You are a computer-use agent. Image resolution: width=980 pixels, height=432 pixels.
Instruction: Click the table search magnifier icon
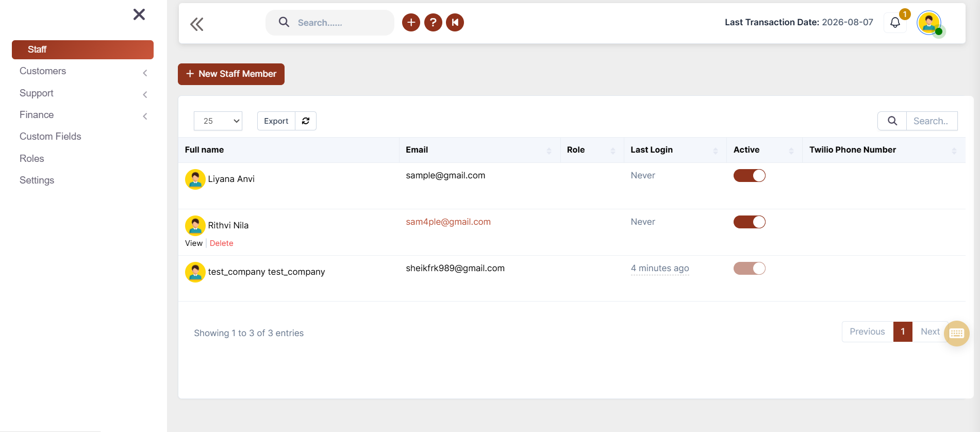point(892,121)
